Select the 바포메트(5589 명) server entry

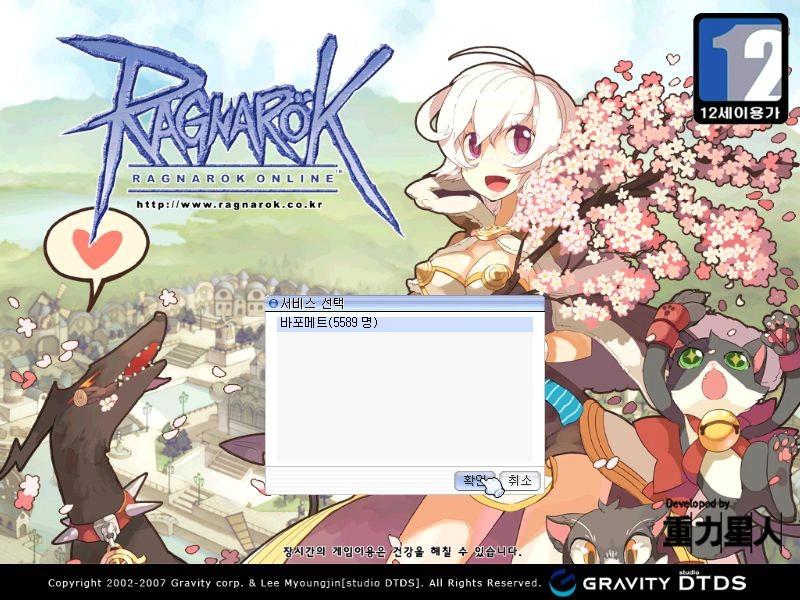click(x=405, y=323)
